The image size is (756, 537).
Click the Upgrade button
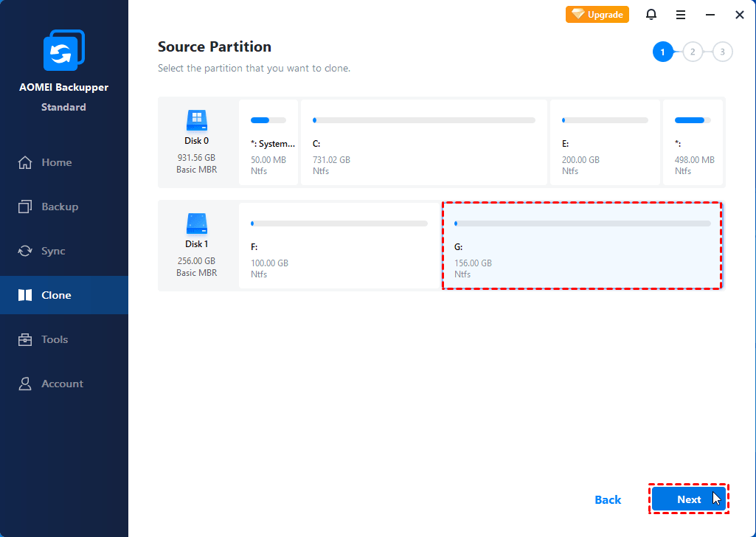tap(597, 15)
